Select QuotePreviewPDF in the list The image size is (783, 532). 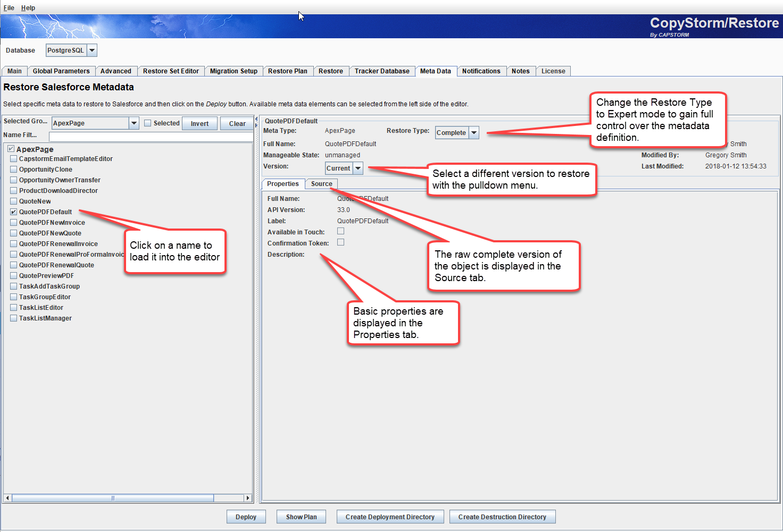pos(46,276)
